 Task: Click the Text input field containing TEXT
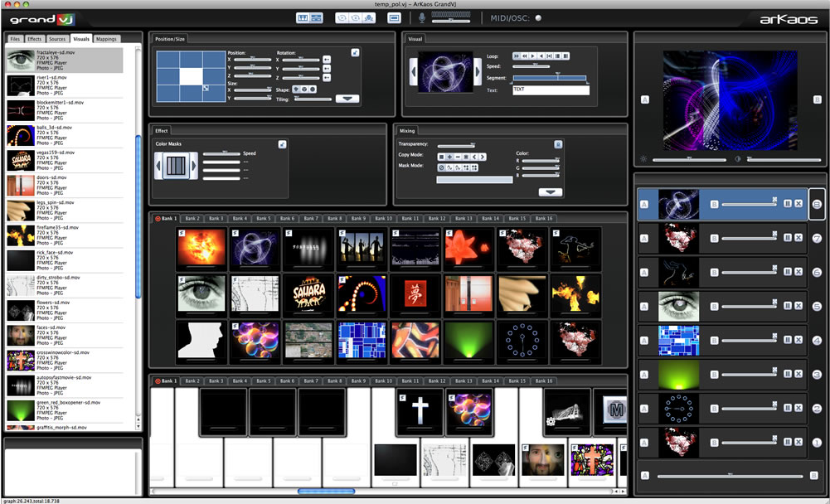click(x=551, y=90)
